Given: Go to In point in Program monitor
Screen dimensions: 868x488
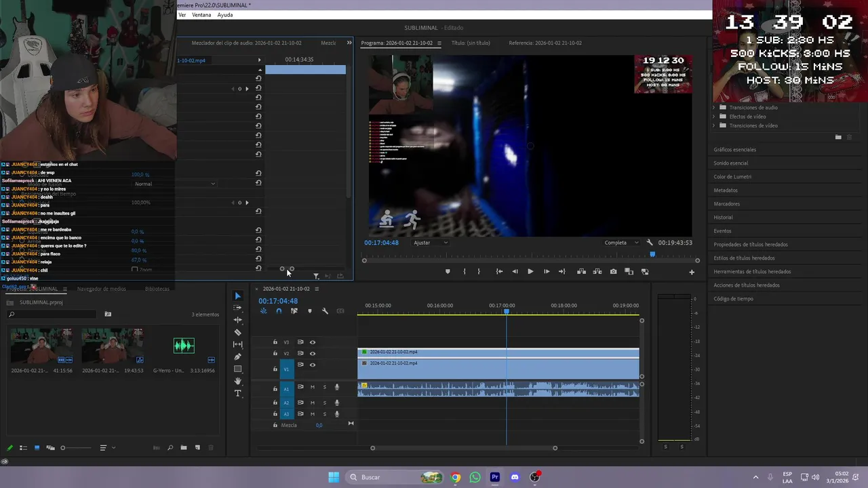Looking at the screenshot, I should click(x=499, y=272).
